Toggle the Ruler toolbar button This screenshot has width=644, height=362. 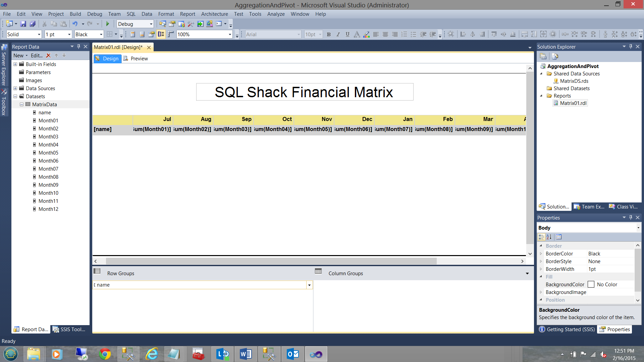[x=171, y=34]
